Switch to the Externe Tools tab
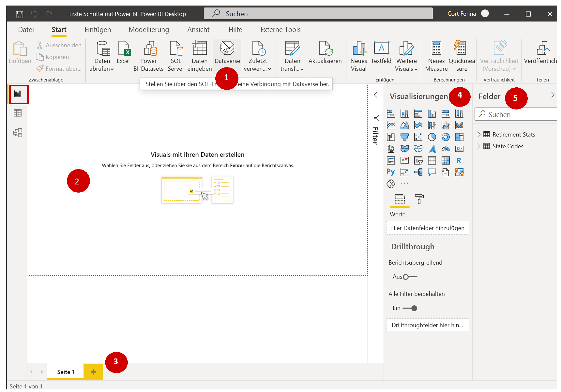 tap(280, 30)
